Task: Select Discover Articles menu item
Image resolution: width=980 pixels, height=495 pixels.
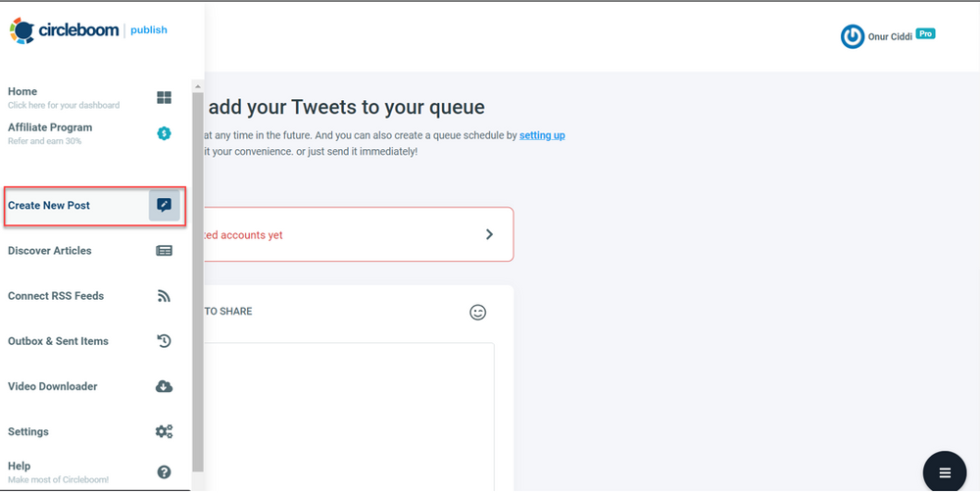Action: pos(50,251)
